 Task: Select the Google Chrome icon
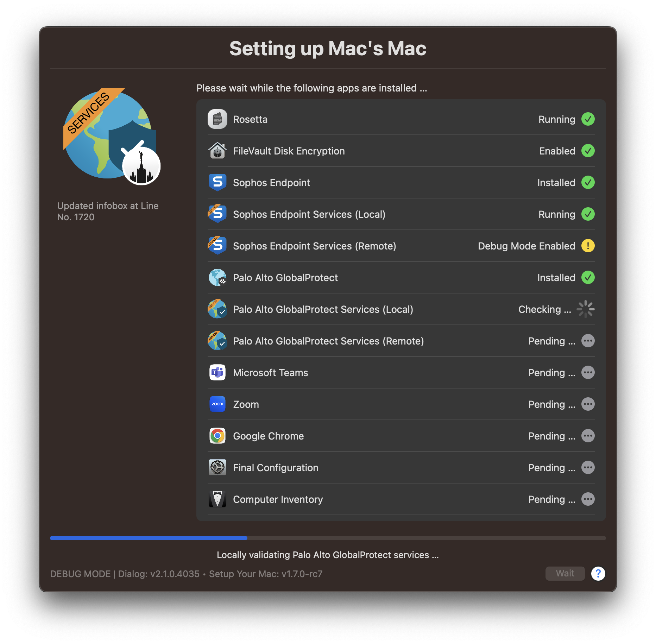click(217, 436)
